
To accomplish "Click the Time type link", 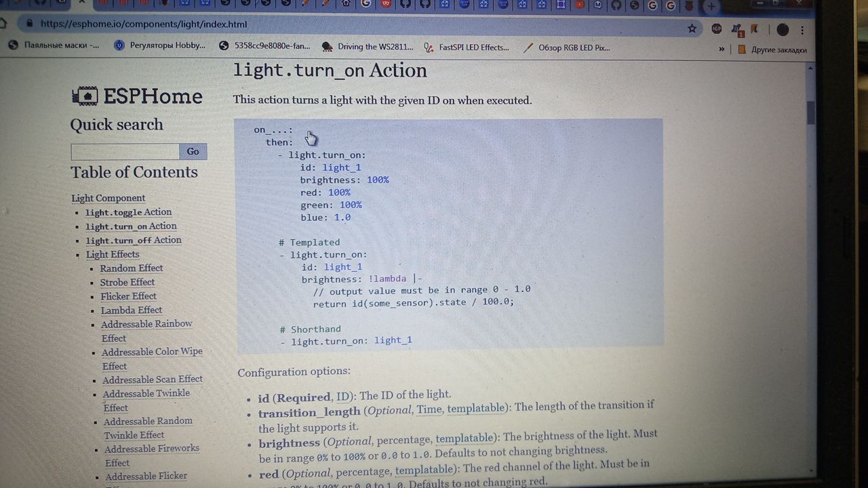I will coord(429,409).
